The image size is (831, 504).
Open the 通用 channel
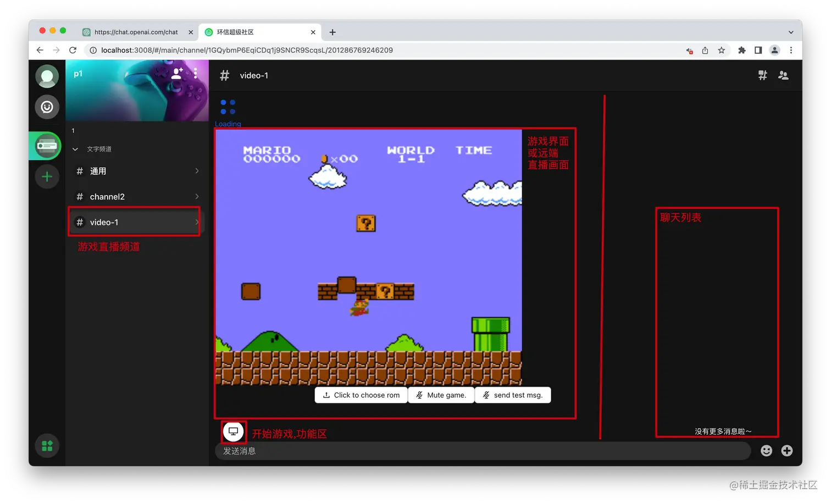[x=136, y=171]
